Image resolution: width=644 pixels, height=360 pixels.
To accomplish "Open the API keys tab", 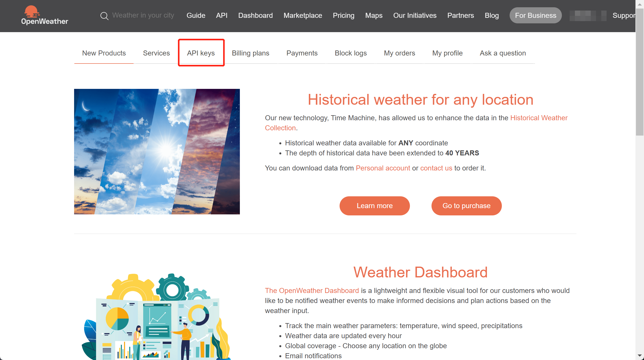I will 201,53.
